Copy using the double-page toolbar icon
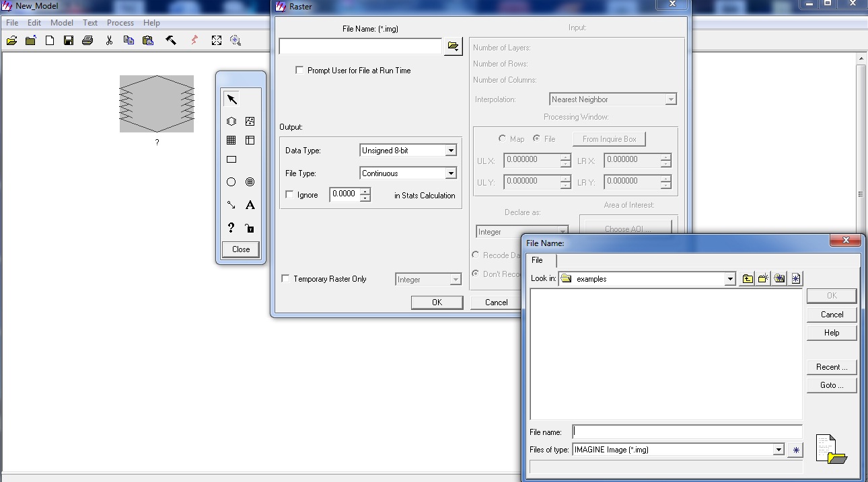This screenshot has height=482, width=868. coord(129,40)
